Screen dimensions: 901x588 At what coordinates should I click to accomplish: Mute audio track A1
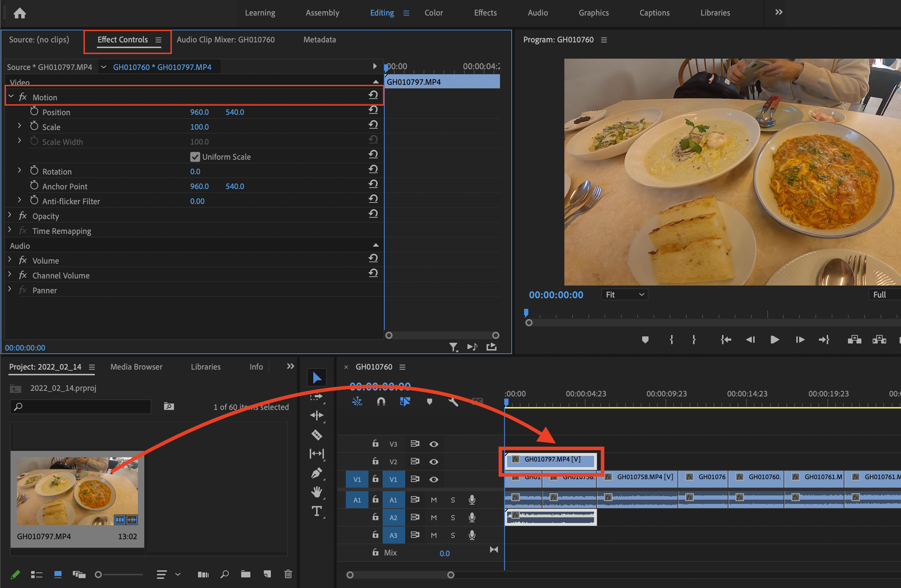[434, 500]
